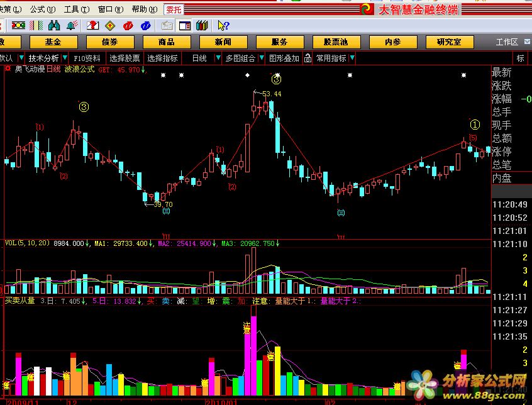Click the 大智慧 swirl logo icon
The width and height of the screenshot is (532, 405).
click(x=367, y=9)
